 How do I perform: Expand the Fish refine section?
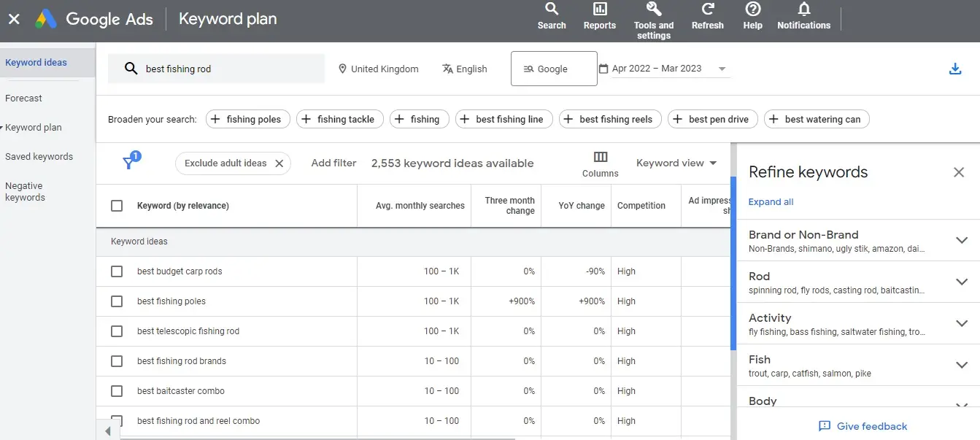click(962, 365)
